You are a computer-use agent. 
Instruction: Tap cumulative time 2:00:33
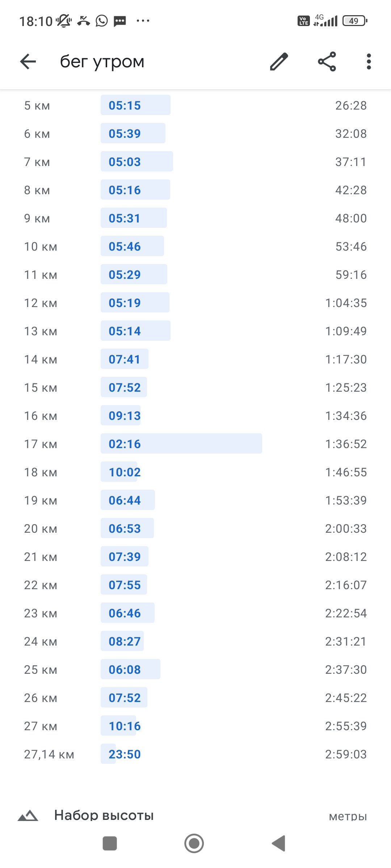(346, 529)
